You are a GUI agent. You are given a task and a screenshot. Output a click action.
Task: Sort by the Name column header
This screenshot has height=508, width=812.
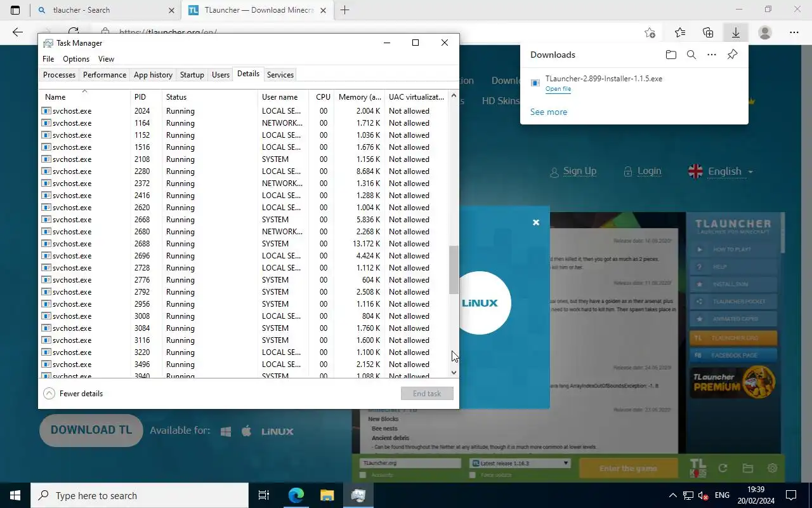86,97
